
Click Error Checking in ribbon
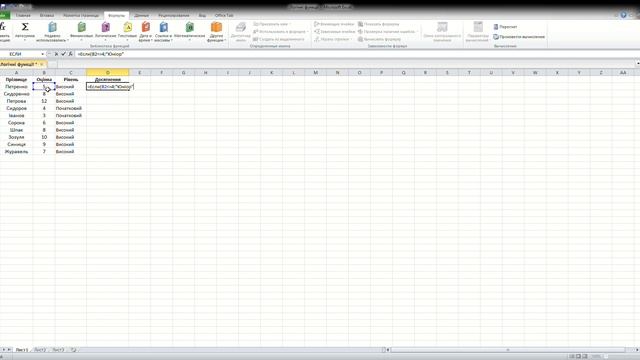tap(387, 31)
